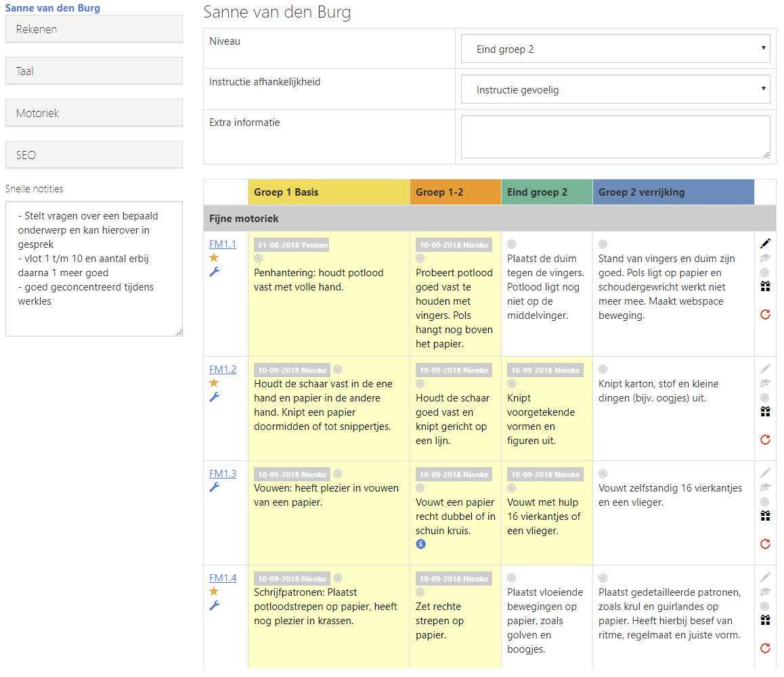The image size is (784, 677).
Task: Select target circle for 'Plaatst vloeiende bewegingen' goal
Action: tap(511, 578)
